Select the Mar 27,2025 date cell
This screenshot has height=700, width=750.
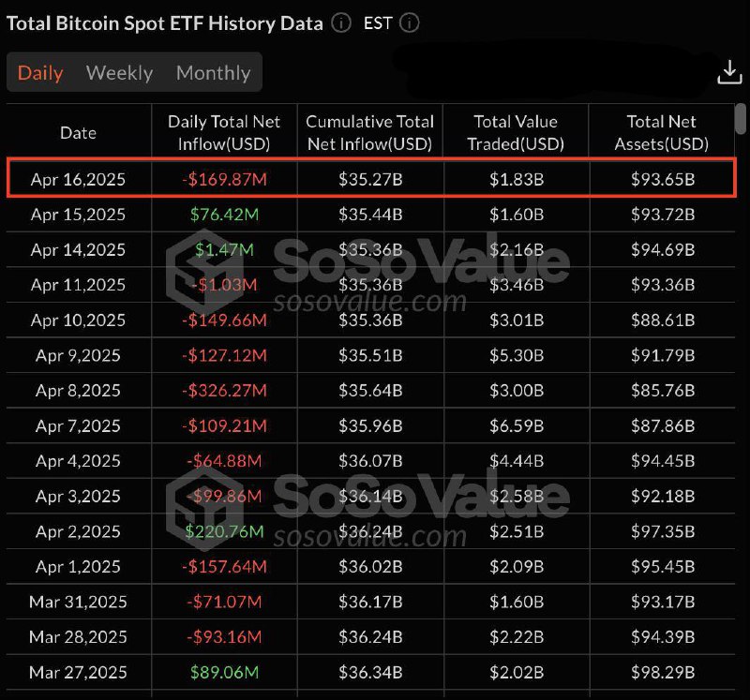point(78,672)
